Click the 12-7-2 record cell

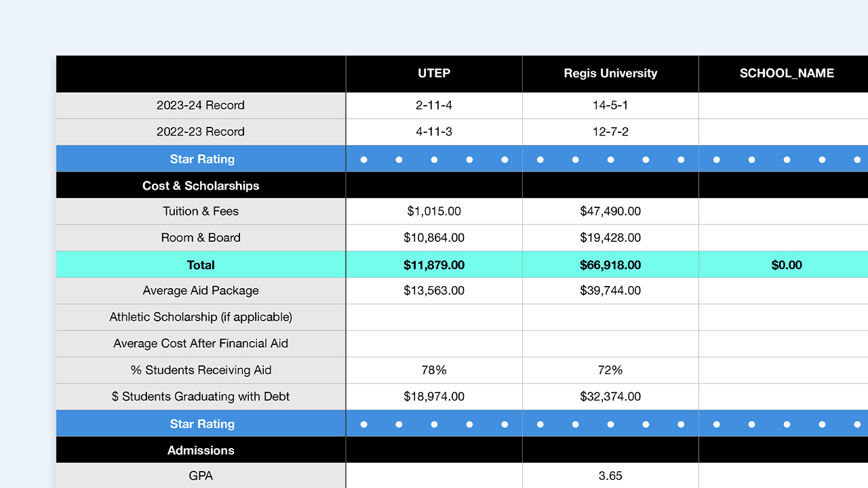coord(610,131)
